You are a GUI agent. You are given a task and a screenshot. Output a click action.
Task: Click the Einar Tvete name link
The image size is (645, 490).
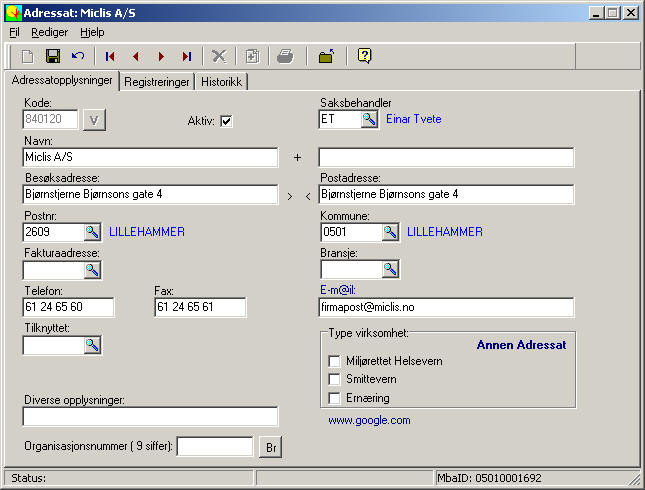click(414, 119)
